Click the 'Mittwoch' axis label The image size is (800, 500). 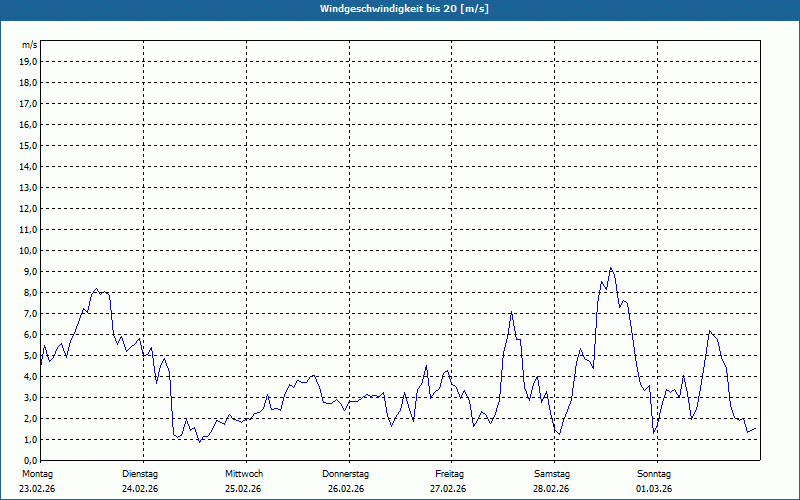click(243, 474)
